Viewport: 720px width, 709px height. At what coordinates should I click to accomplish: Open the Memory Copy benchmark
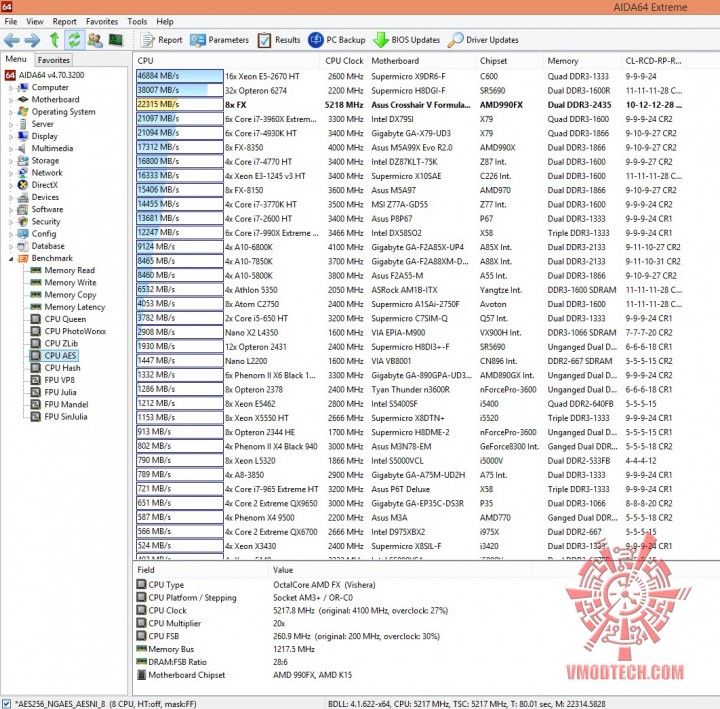point(70,295)
